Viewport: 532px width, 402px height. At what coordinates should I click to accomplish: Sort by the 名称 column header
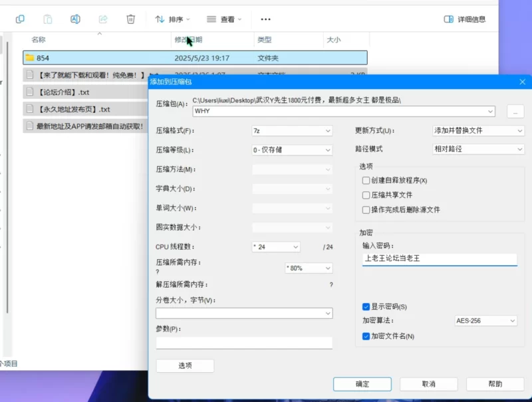39,40
